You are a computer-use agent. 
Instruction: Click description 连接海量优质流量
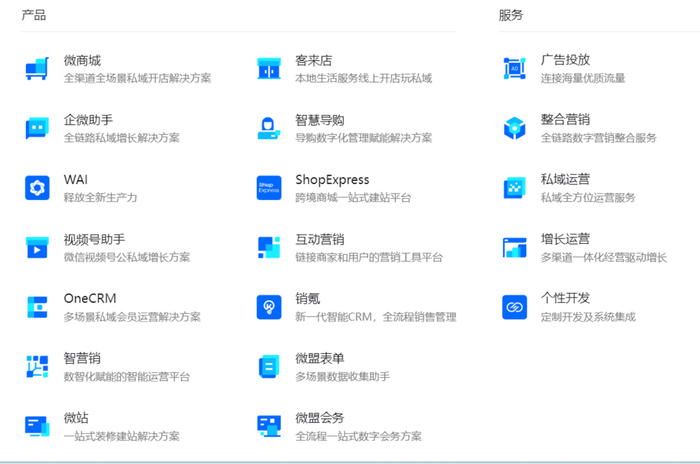[583, 78]
